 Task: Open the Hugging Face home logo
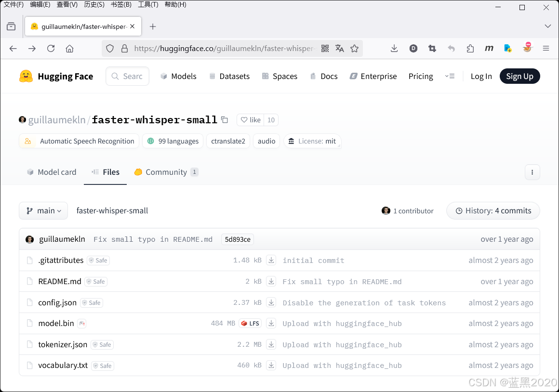(56, 76)
